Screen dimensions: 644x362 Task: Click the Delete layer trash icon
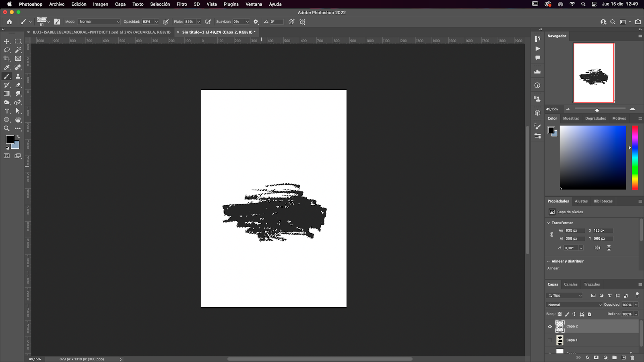coord(632,358)
